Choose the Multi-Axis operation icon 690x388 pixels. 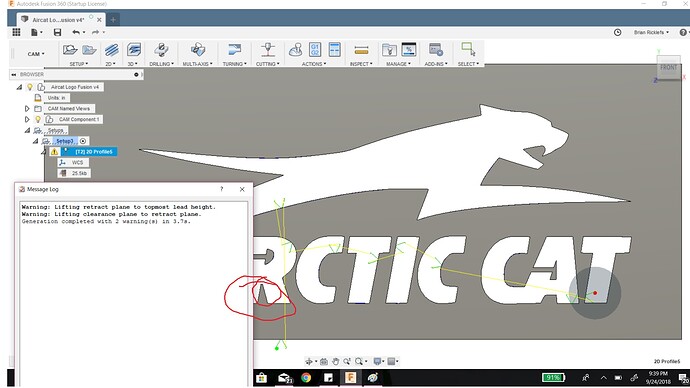[198, 50]
